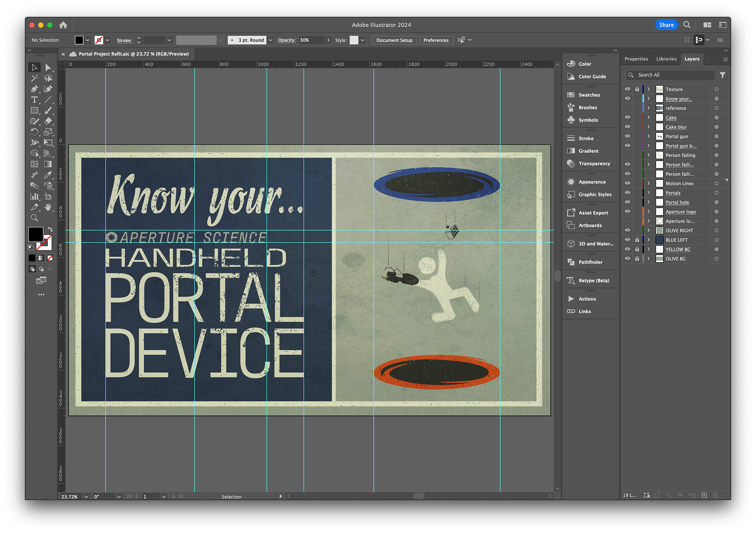Expand the Portal gun layer
This screenshot has height=533, width=756.
point(649,136)
